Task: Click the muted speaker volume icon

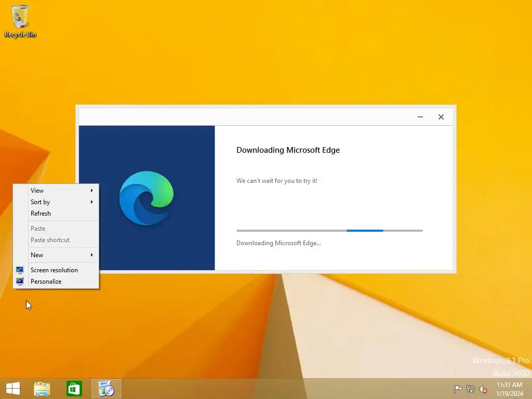Action: click(x=483, y=389)
